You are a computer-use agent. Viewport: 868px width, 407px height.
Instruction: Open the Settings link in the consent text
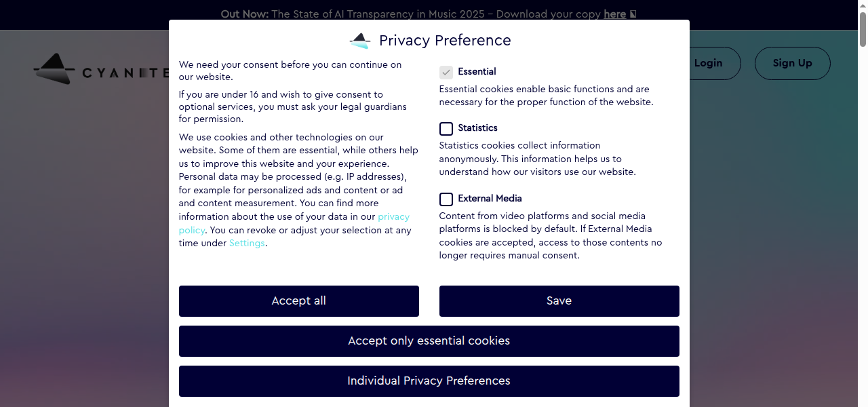pyautogui.click(x=247, y=244)
